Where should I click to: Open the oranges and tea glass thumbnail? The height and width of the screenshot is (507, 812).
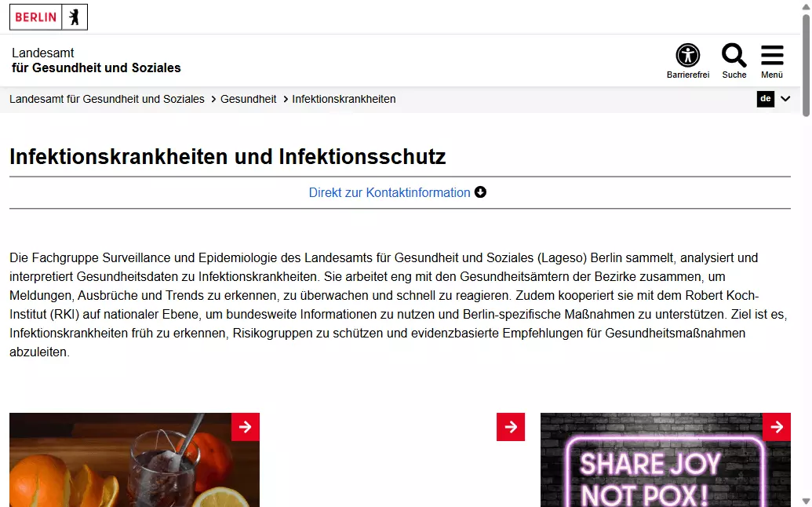[134, 460]
